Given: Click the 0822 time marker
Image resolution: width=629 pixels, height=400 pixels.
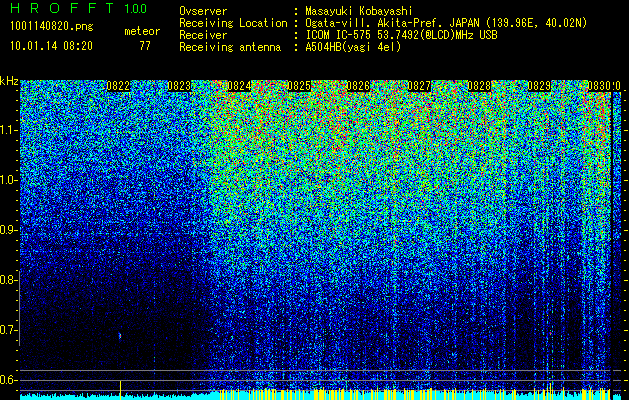Looking at the screenshot, I should click(x=118, y=86).
